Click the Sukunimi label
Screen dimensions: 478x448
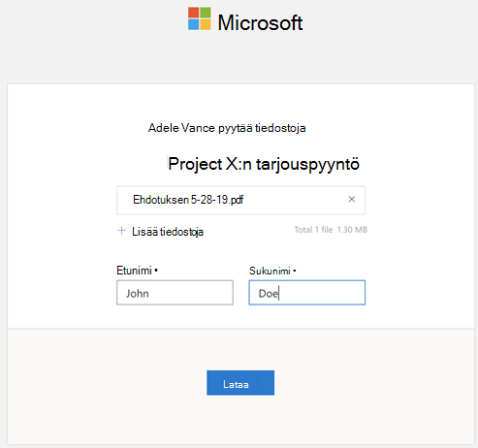coord(270,271)
